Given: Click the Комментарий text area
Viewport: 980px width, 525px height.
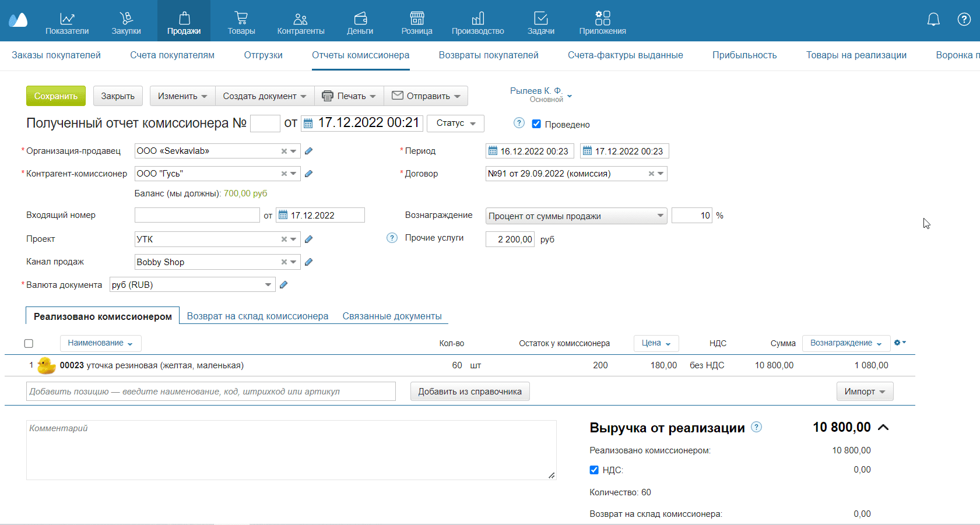Looking at the screenshot, I should pos(291,450).
